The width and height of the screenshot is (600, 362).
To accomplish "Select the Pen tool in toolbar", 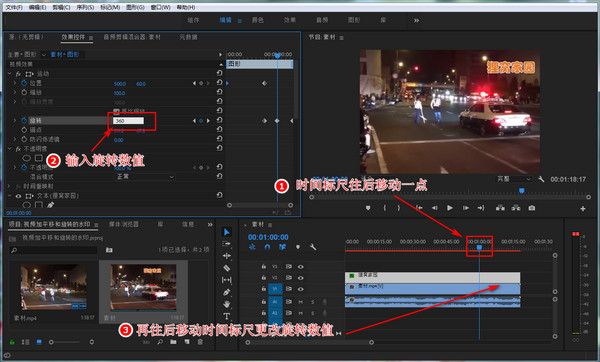I will pyautogui.click(x=227, y=292).
